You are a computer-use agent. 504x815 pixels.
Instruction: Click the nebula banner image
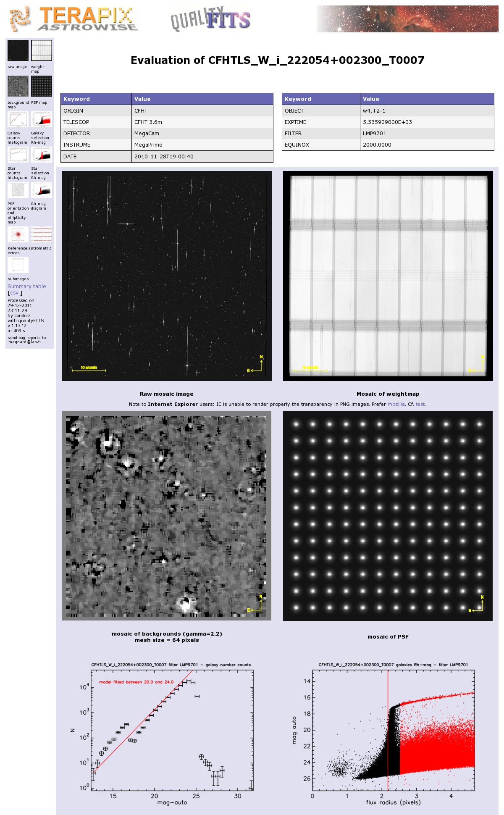coord(407,19)
